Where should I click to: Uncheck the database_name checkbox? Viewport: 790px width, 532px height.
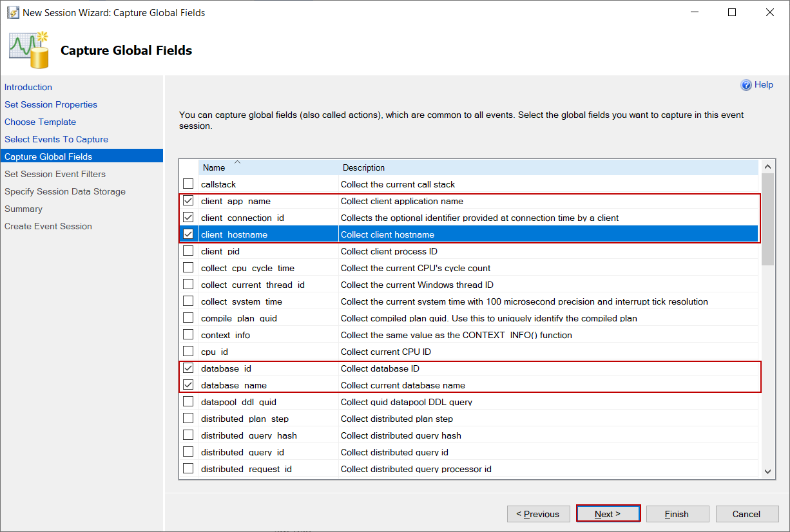pos(188,385)
